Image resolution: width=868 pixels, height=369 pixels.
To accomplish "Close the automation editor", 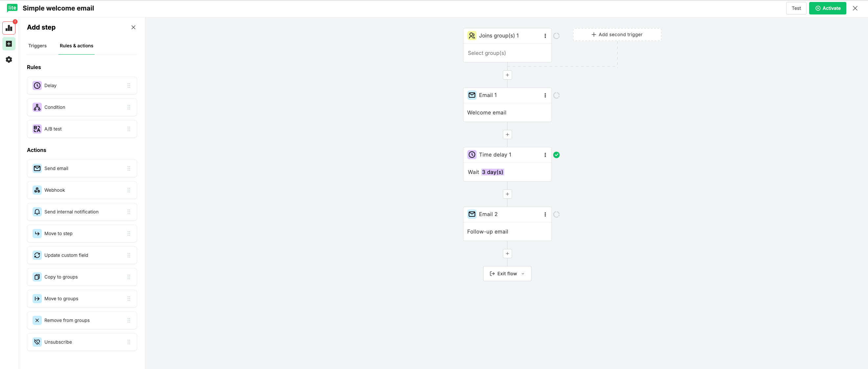I will pos(855,9).
